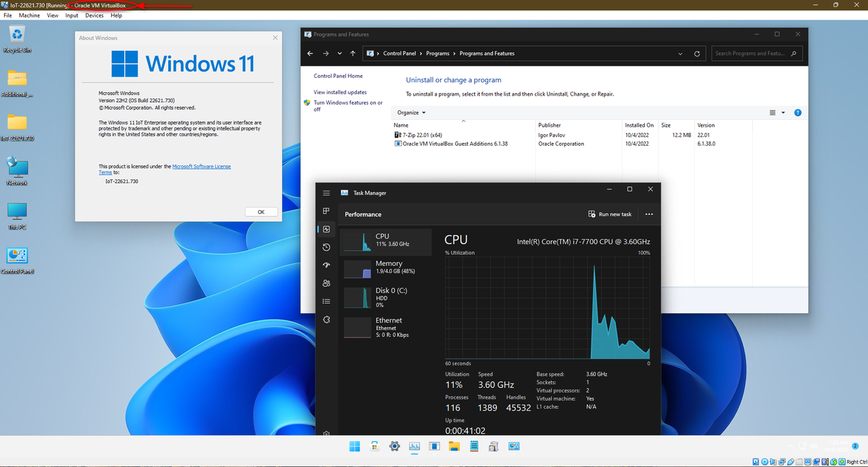This screenshot has height=467, width=868.
Task: Open VirtualBox Devices menu
Action: [94, 15]
